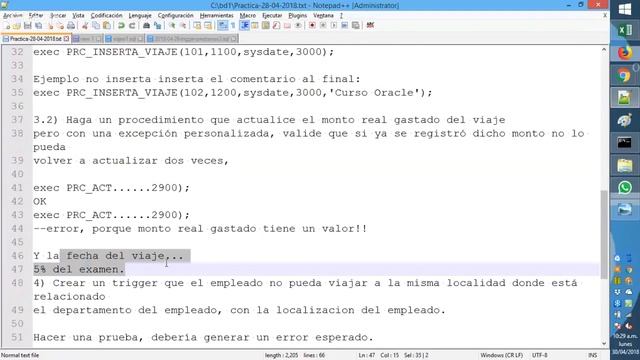Image resolution: width=640 pixels, height=360 pixels.
Task: Click the Save recorded macro icon
Action: click(x=356, y=26)
